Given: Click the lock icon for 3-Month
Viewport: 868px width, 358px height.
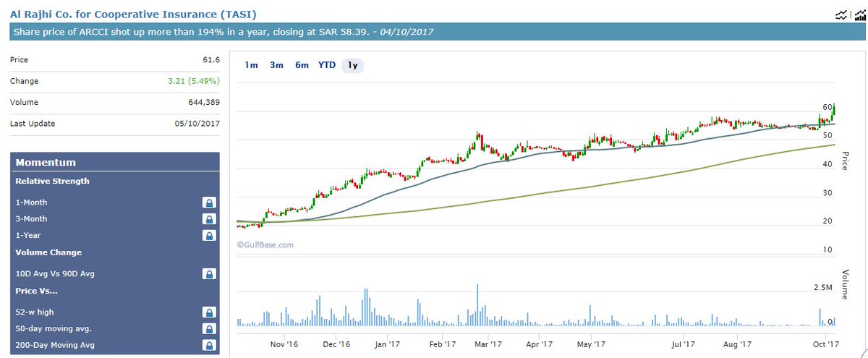Looking at the screenshot, I should coord(208,219).
